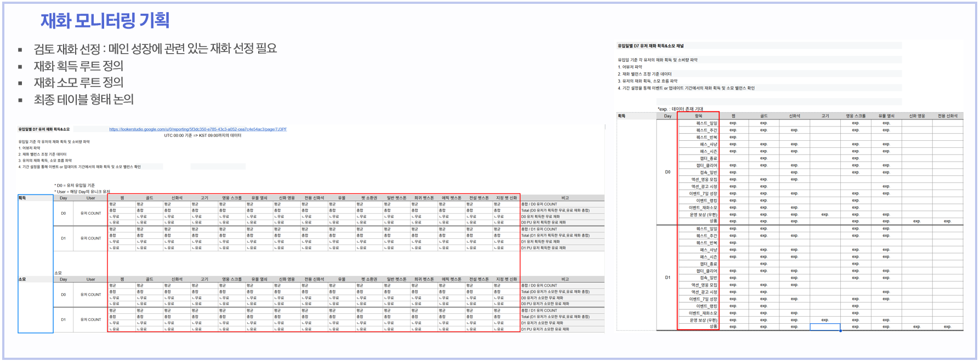Select bullet '재화 소모 루트 정의'
The image size is (980, 361).
[78, 83]
